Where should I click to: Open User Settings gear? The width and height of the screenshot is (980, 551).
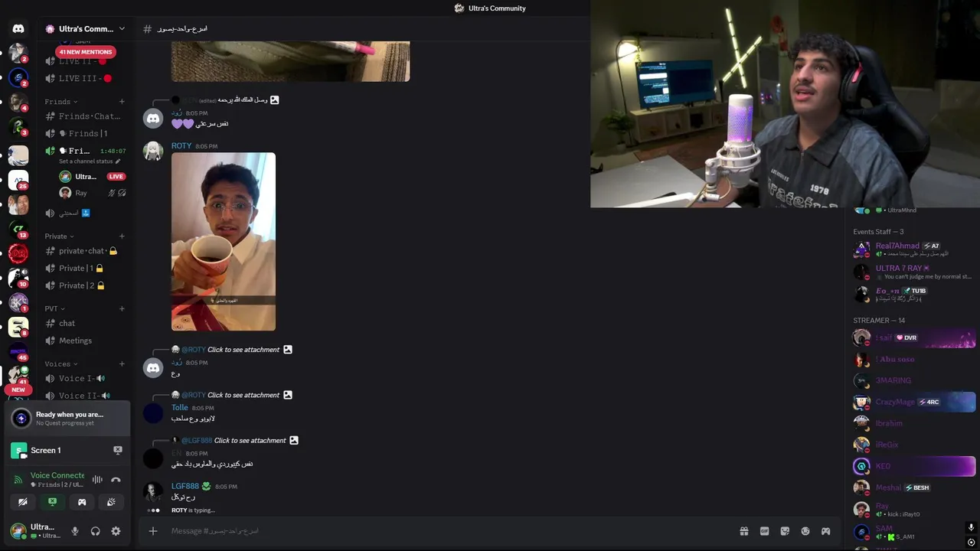(116, 531)
